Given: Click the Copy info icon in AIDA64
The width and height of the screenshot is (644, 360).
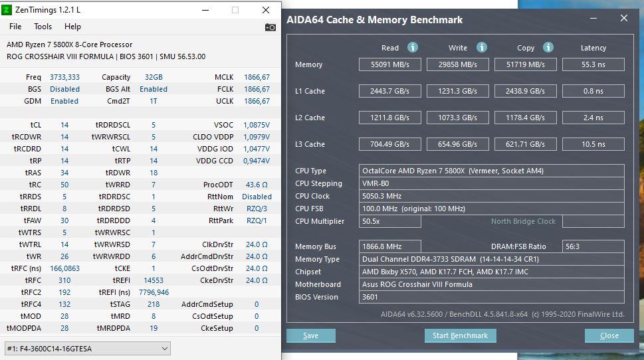Looking at the screenshot, I should tap(548, 48).
